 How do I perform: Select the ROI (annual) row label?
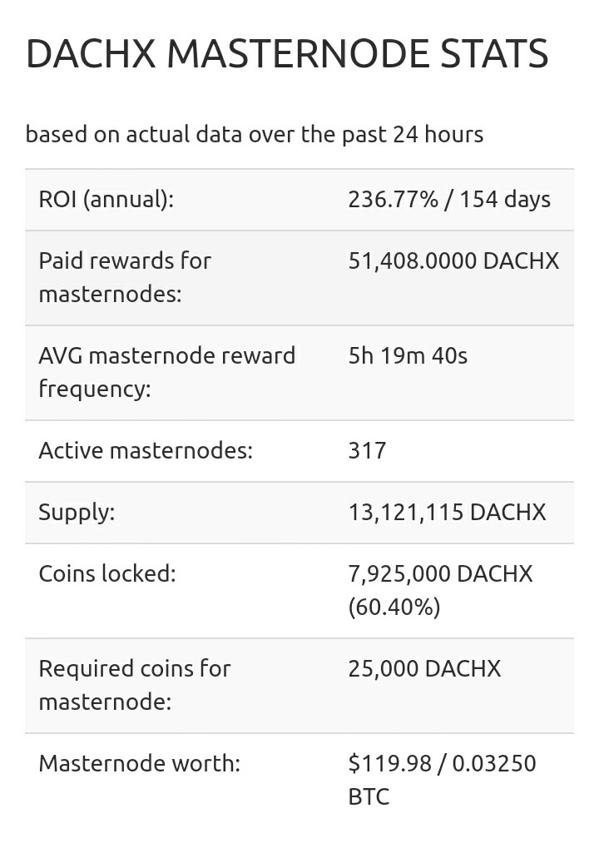coord(106,200)
